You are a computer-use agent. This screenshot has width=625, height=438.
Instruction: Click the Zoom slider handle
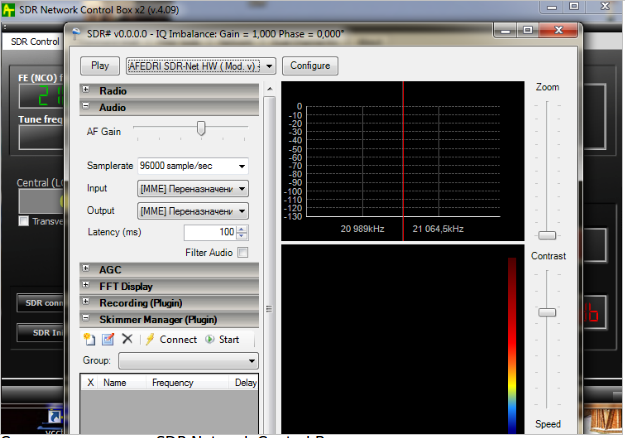(x=547, y=236)
